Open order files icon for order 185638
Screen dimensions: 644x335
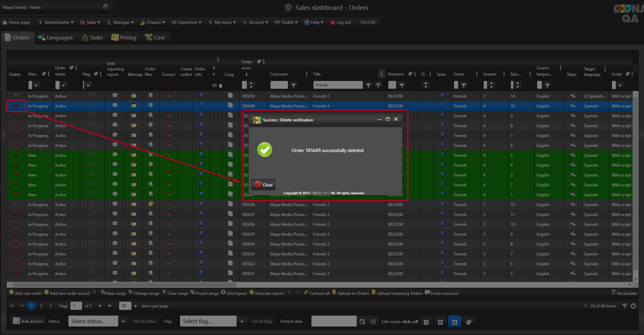pyautogui.click(x=151, y=204)
